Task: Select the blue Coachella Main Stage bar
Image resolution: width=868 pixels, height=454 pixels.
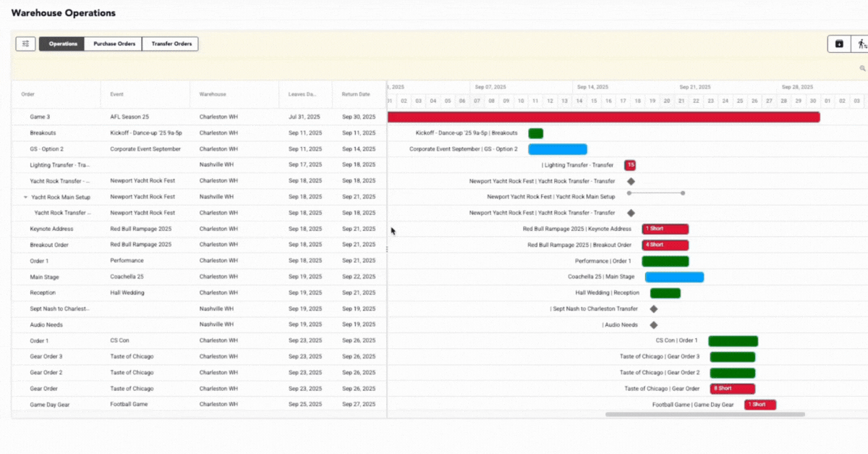Action: pos(674,277)
